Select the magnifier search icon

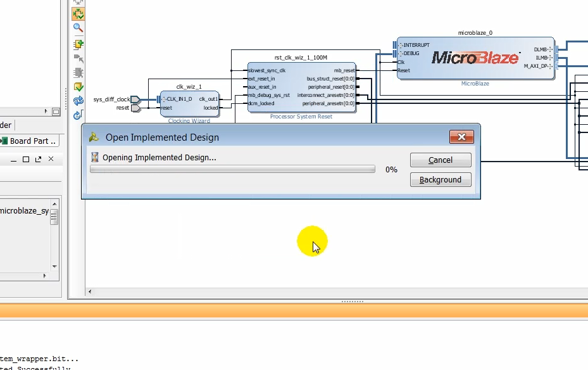[x=78, y=28]
